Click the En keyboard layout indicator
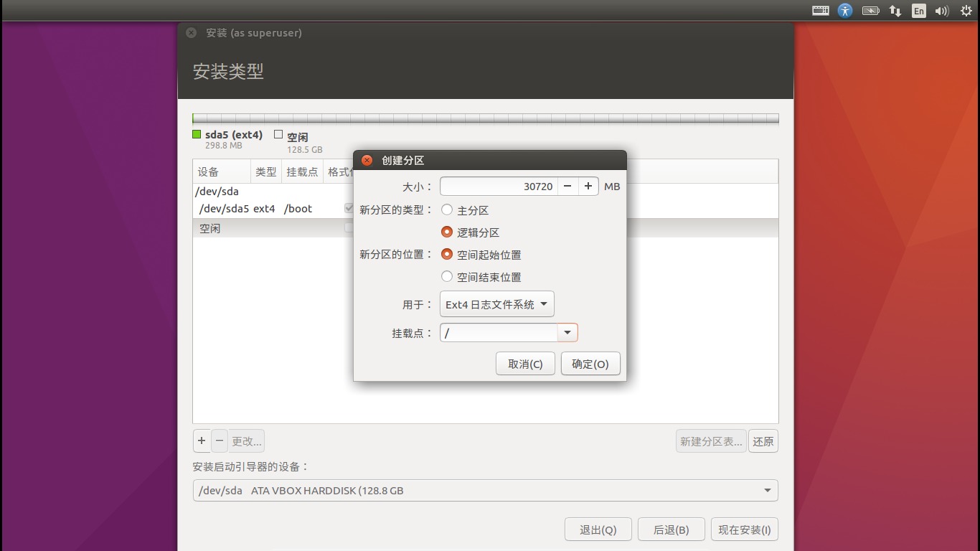The image size is (980, 551). click(918, 11)
